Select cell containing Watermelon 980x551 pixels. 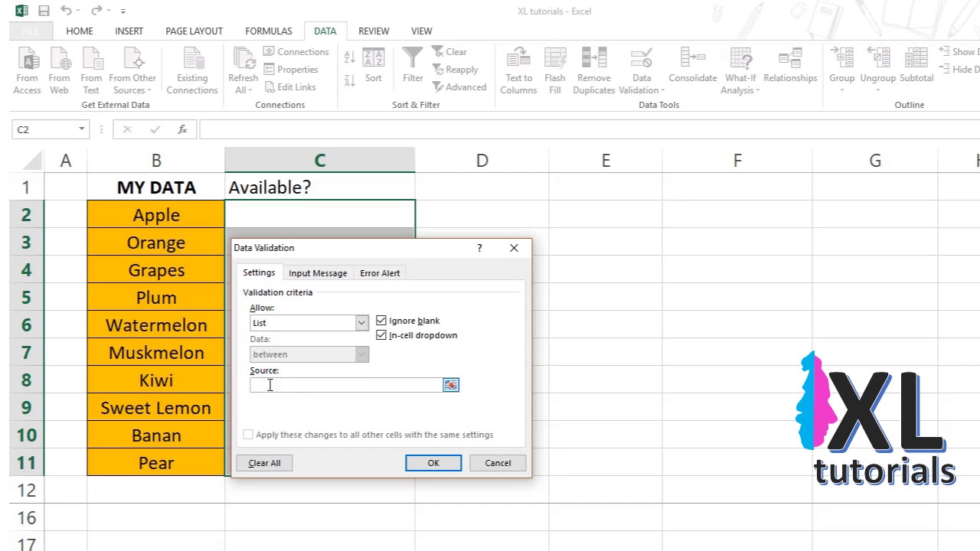pos(156,325)
